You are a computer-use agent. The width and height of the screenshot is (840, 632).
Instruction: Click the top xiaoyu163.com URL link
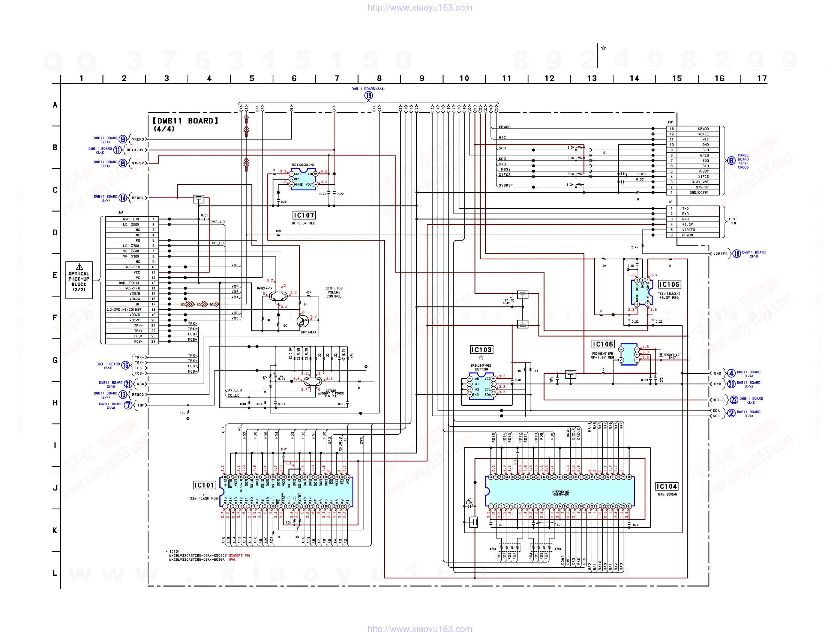(x=420, y=8)
